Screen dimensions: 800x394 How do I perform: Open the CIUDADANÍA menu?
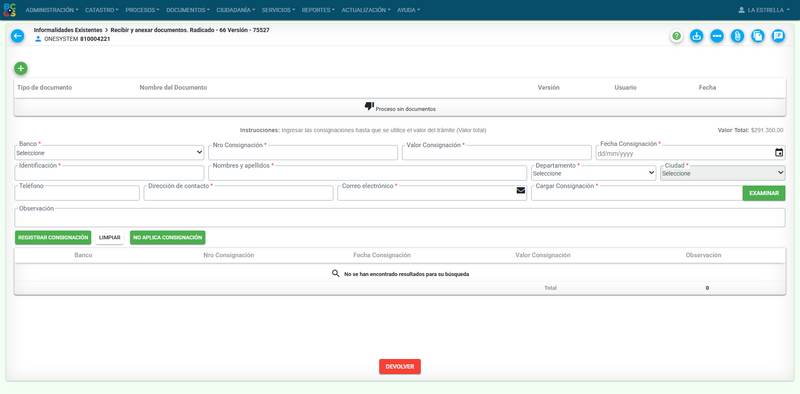tap(236, 10)
